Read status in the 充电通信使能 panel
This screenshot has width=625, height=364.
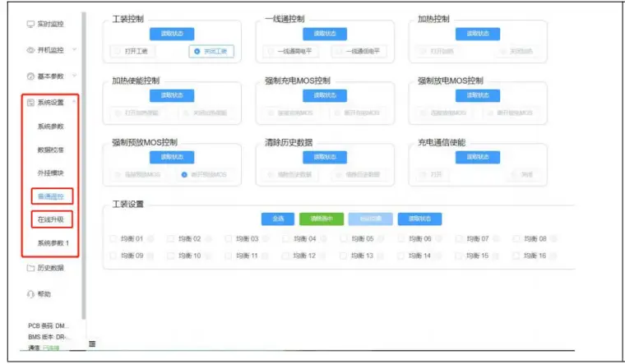click(478, 157)
